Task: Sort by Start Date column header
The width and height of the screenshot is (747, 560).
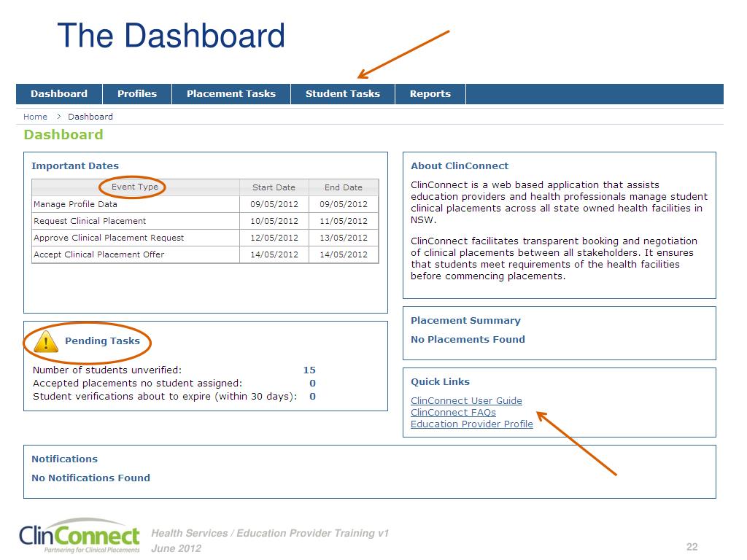Action: pos(274,187)
